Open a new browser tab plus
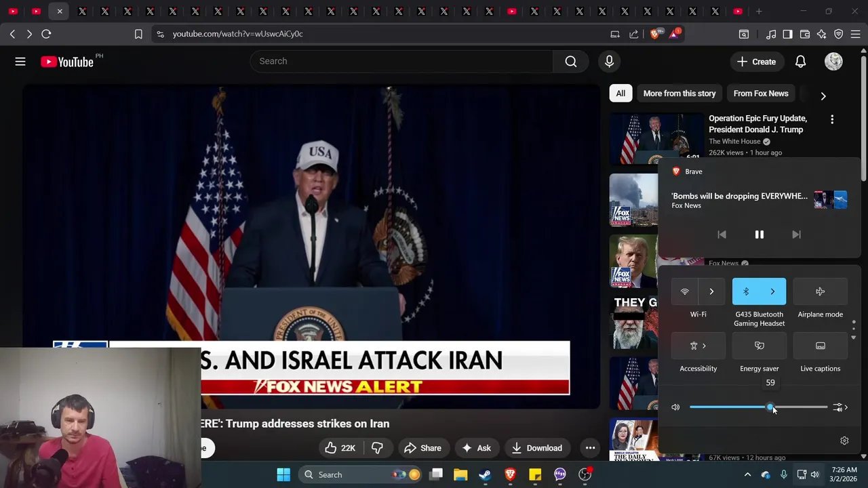This screenshot has height=488, width=868. click(759, 11)
